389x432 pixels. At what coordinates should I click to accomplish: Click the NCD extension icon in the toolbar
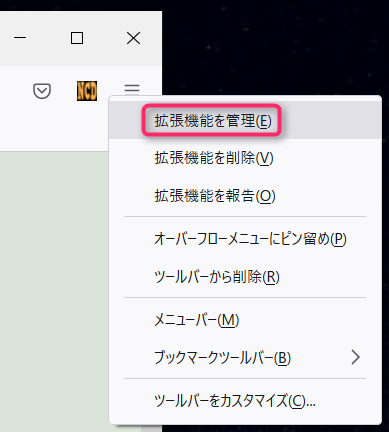(87, 91)
